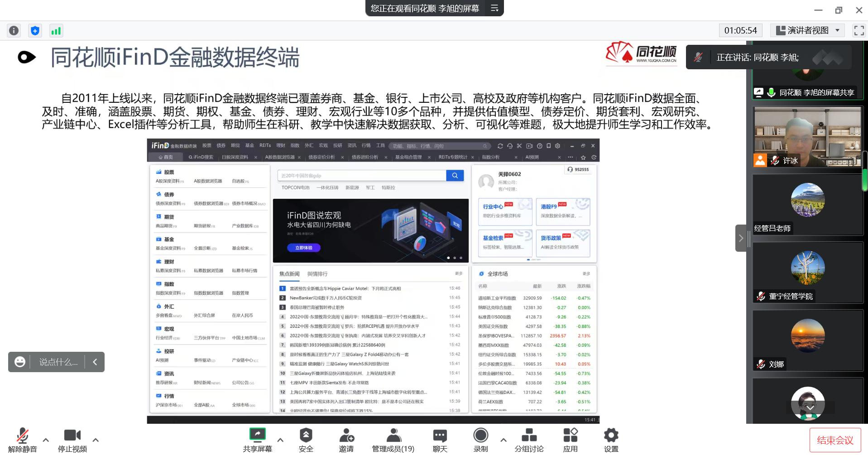Open screen viewing options menu icon
The height and width of the screenshot is (455, 868).
pyautogui.click(x=494, y=8)
